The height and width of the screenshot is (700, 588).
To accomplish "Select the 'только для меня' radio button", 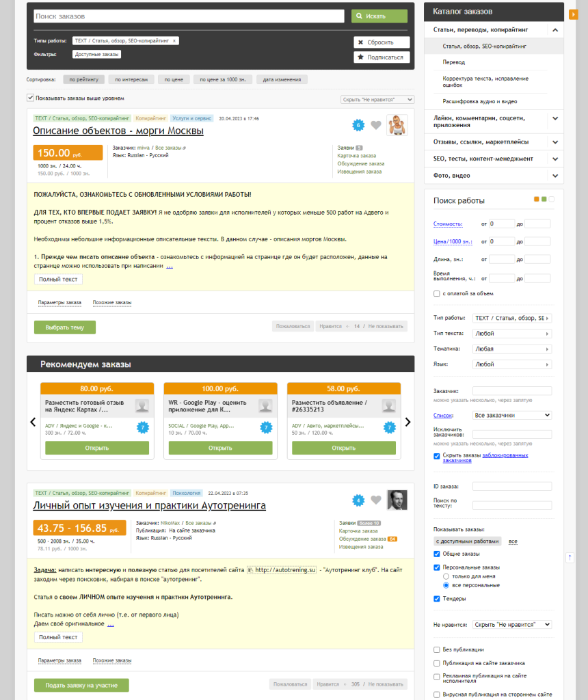I will point(446,576).
